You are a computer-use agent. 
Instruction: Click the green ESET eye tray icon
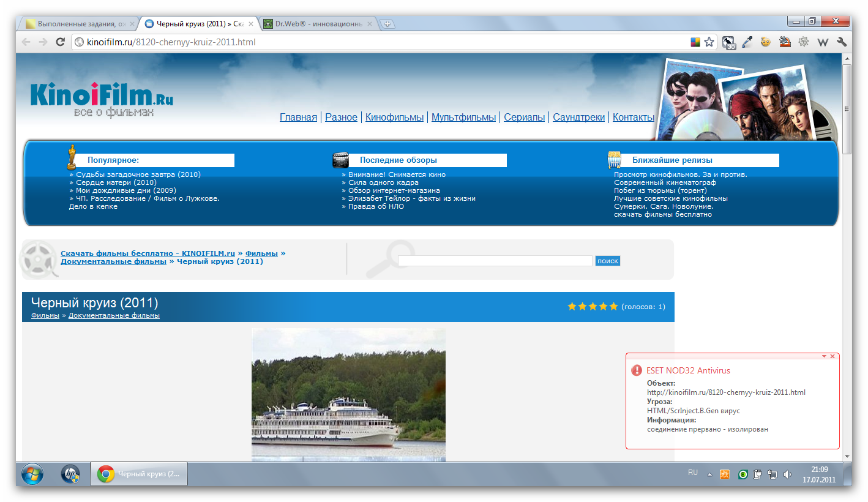pyautogui.click(x=743, y=474)
